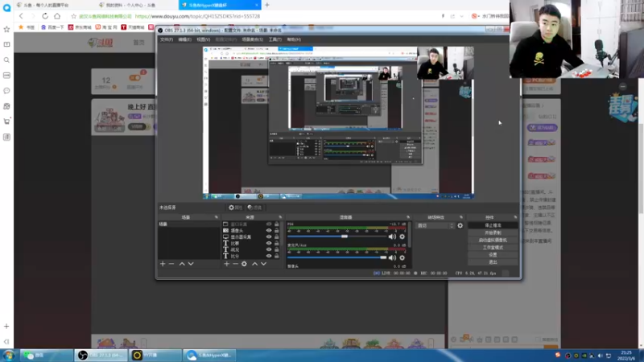Image resolution: width=644 pixels, height=362 pixels.
Task: Toggle the lock on 窗口采集 source
Action: [x=277, y=224]
